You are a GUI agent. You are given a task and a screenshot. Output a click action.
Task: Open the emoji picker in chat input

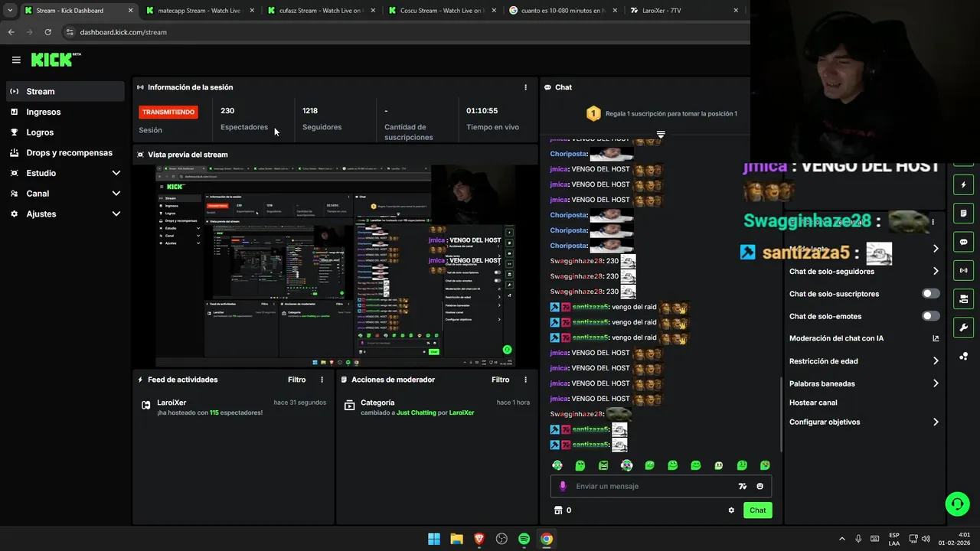[759, 486]
